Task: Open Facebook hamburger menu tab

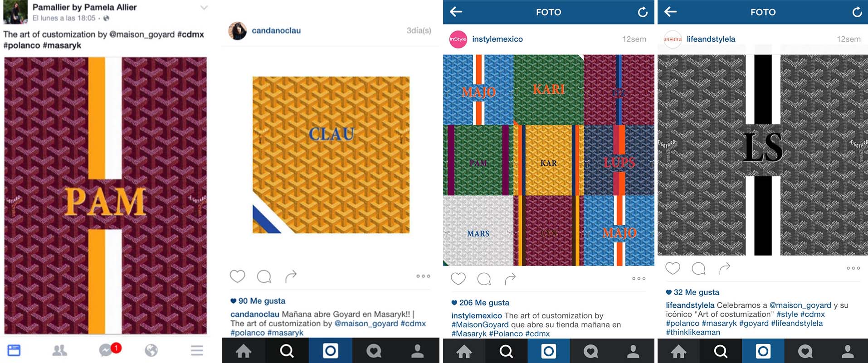Action: coord(197,350)
